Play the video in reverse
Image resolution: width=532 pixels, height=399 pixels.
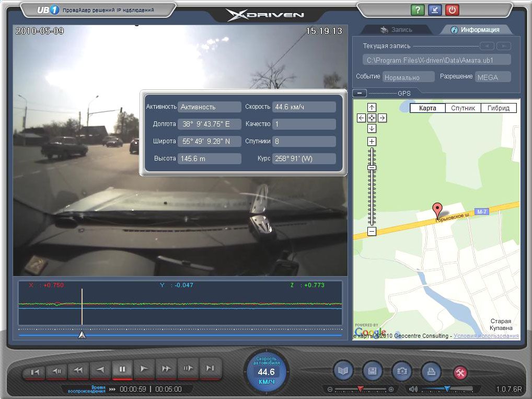(100, 370)
